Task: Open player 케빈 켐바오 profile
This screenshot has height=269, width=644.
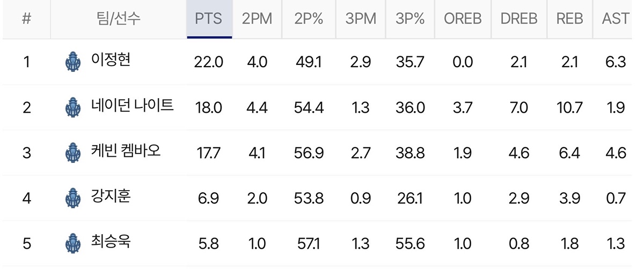Action: click(126, 151)
